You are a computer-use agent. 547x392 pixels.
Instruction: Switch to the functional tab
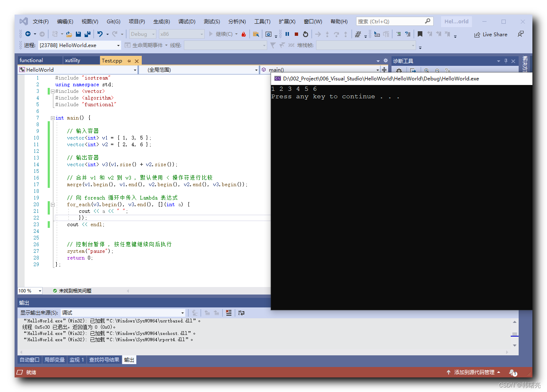click(x=40, y=60)
